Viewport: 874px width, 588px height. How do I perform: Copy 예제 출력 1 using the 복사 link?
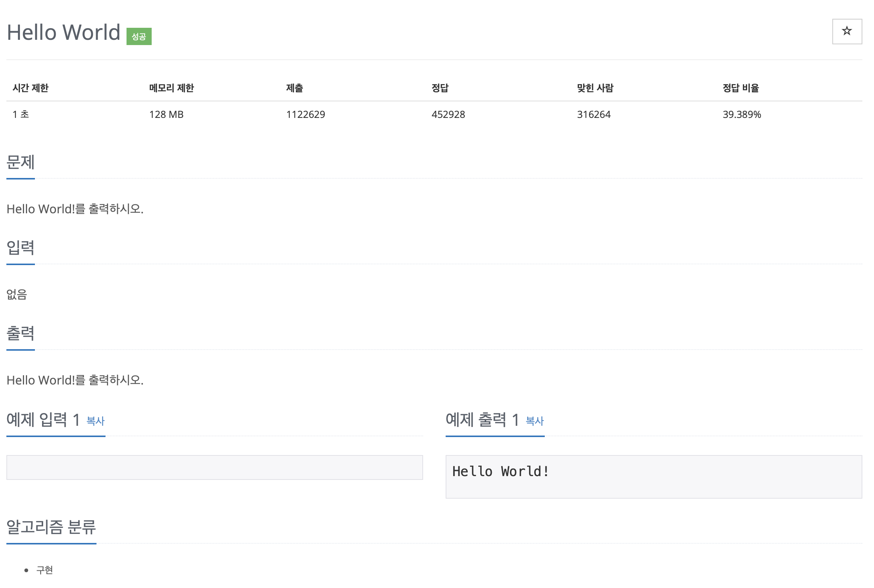coord(535,422)
